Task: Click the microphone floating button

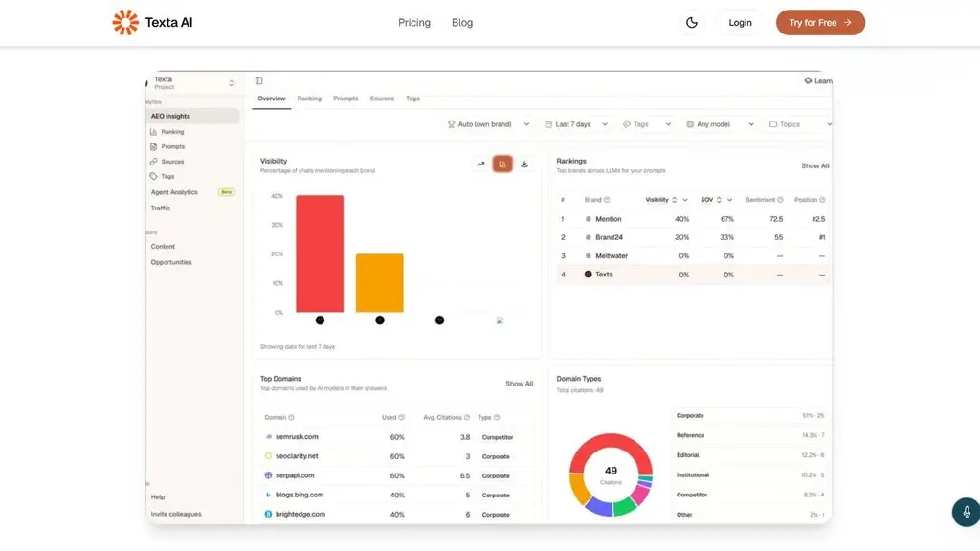Action: (967, 512)
